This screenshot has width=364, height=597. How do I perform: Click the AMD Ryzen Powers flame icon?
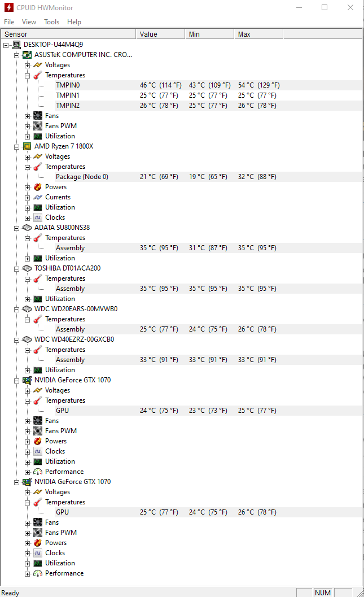tap(38, 187)
